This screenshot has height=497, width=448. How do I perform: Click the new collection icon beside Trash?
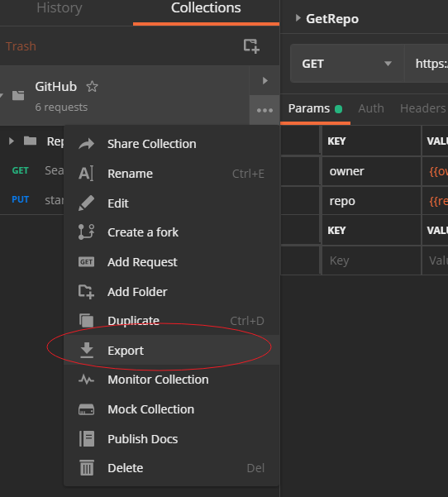point(251,46)
